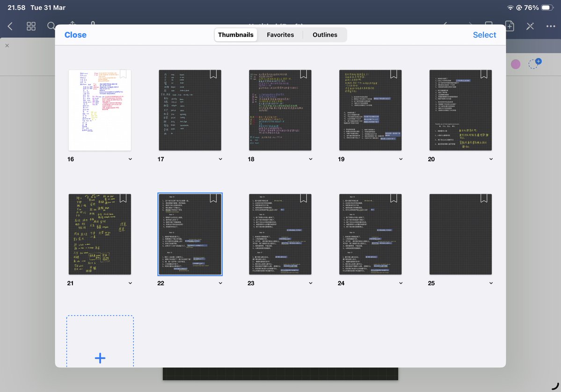Tap the battery icon in status bar
The width and height of the screenshot is (561, 392).
(547, 7)
